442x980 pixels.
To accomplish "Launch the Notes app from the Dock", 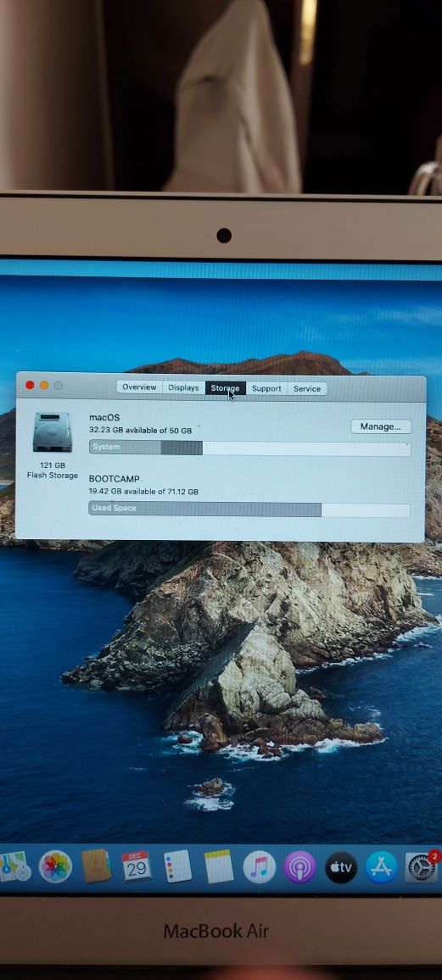I will coord(218,867).
